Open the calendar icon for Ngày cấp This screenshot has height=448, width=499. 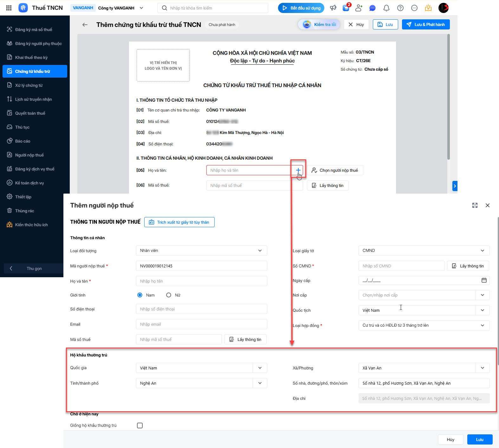click(484, 280)
